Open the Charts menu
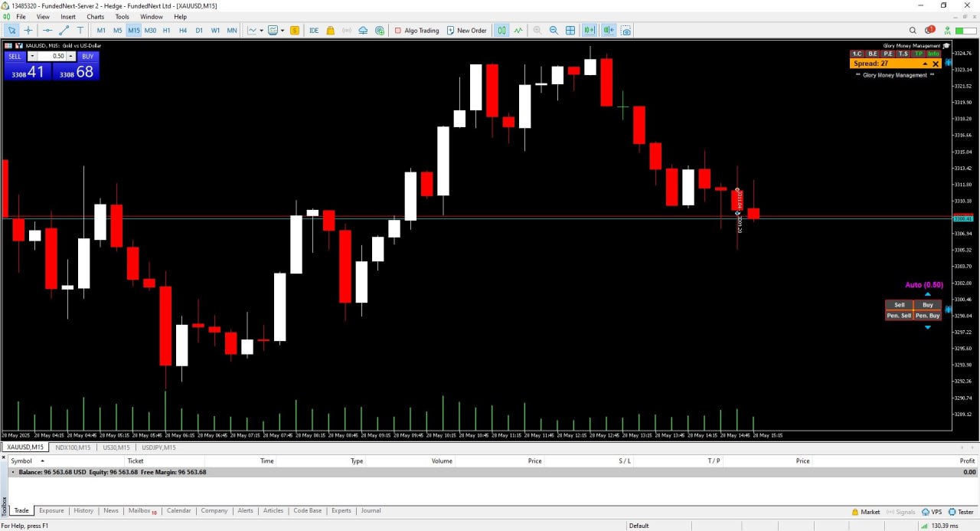Image resolution: width=980 pixels, height=531 pixels. coord(96,17)
